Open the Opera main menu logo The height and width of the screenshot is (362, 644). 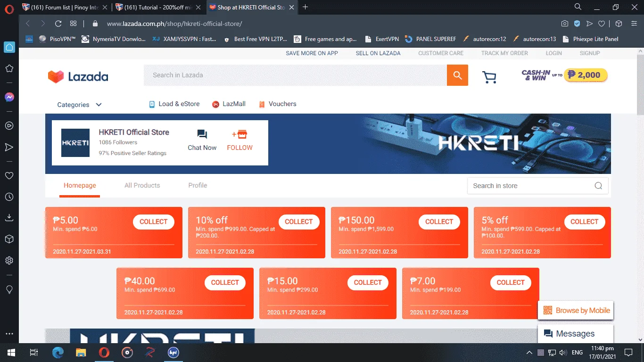point(9,8)
